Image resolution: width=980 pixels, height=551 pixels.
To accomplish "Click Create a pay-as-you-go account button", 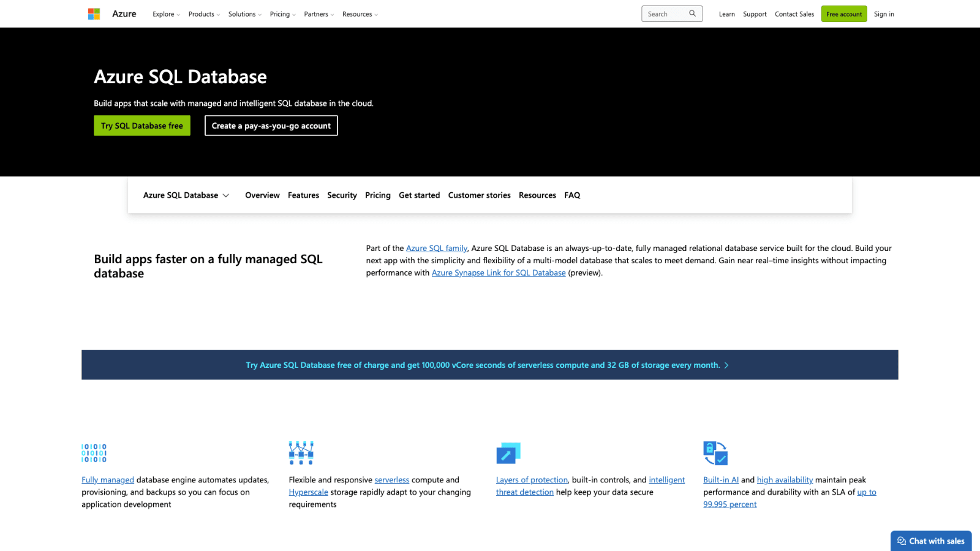I will [x=271, y=126].
